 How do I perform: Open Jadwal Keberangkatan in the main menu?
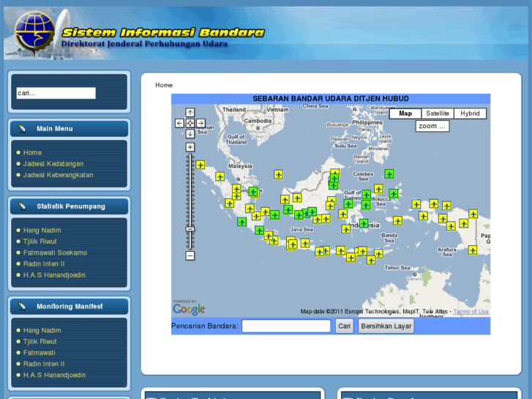point(58,175)
